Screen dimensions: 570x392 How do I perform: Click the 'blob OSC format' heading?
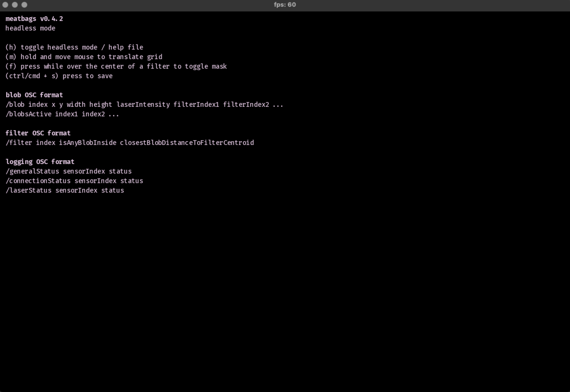[34, 95]
